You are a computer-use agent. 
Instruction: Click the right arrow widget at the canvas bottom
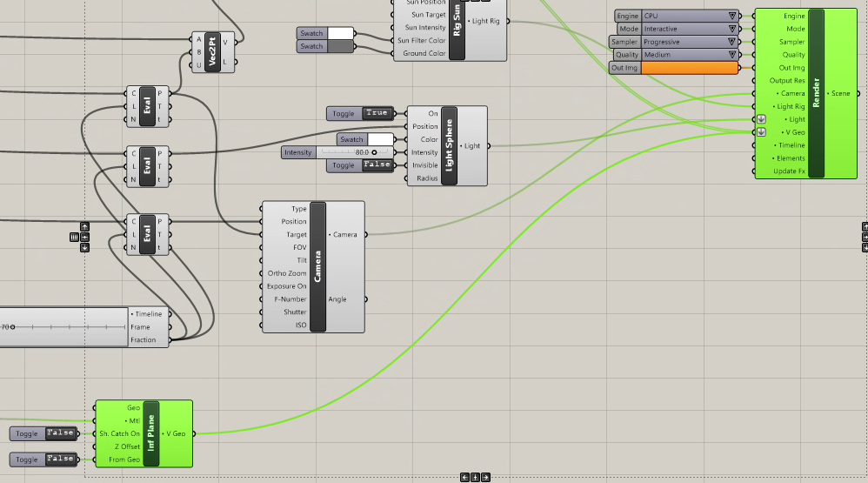click(x=485, y=478)
